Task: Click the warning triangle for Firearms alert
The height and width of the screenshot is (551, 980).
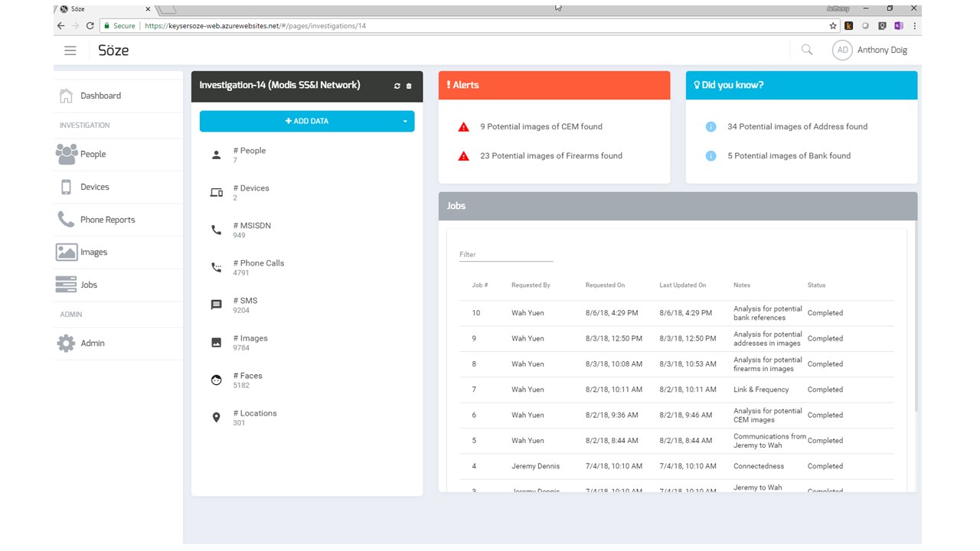Action: point(463,156)
